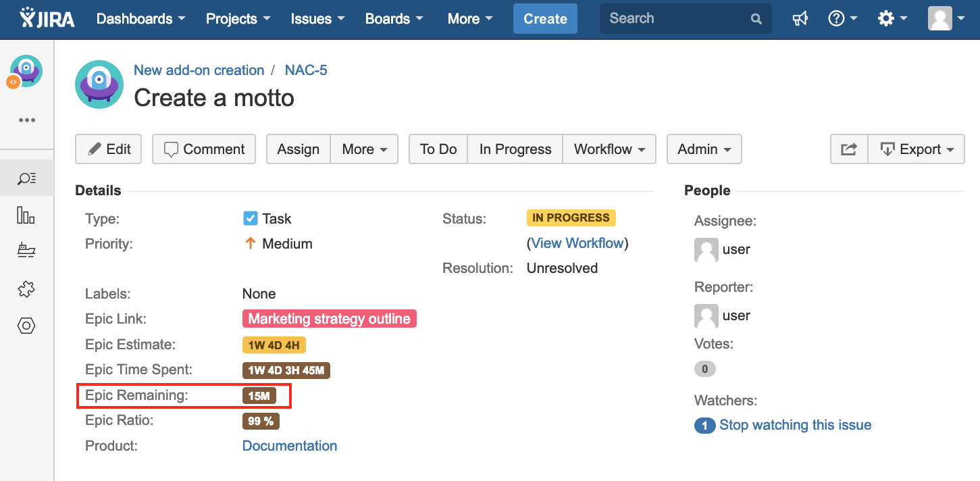Viewport: 980px width, 481px height.
Task: Expand the Export dropdown
Action: [x=917, y=149]
